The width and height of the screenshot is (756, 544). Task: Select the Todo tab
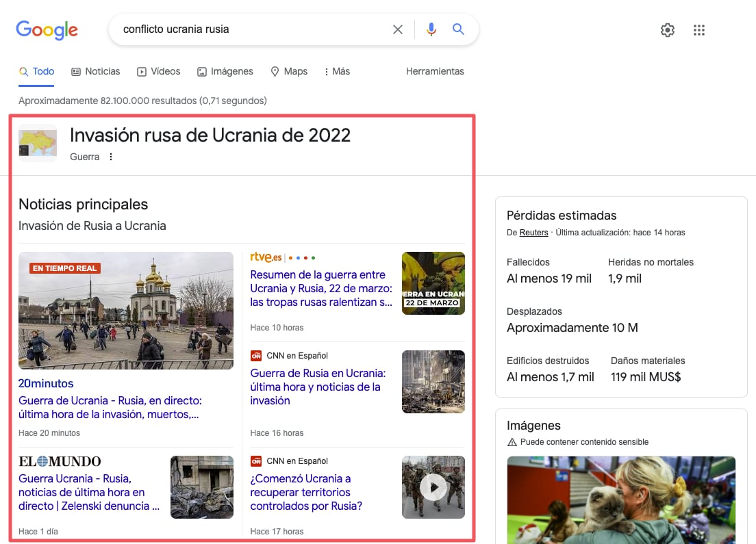(x=36, y=71)
